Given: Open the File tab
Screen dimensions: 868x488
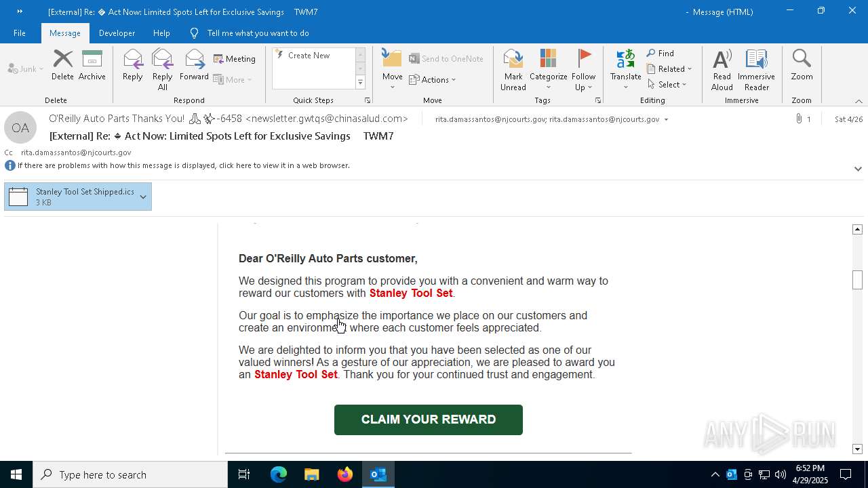Looking at the screenshot, I should tap(20, 33).
